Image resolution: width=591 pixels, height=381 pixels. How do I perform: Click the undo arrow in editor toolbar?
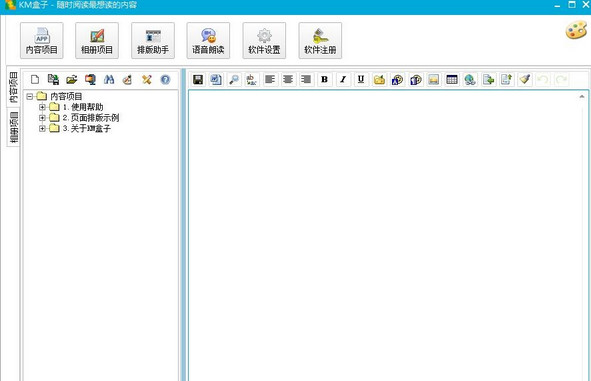(x=543, y=80)
